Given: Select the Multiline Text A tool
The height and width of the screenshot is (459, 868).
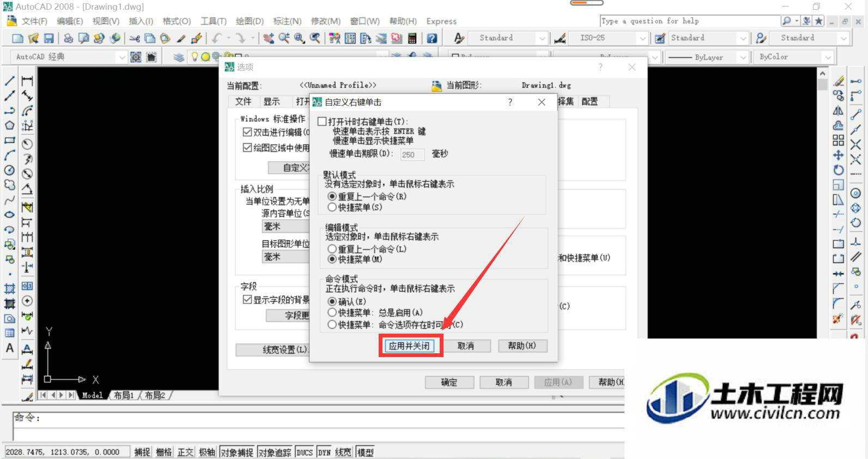Looking at the screenshot, I should click(10, 348).
